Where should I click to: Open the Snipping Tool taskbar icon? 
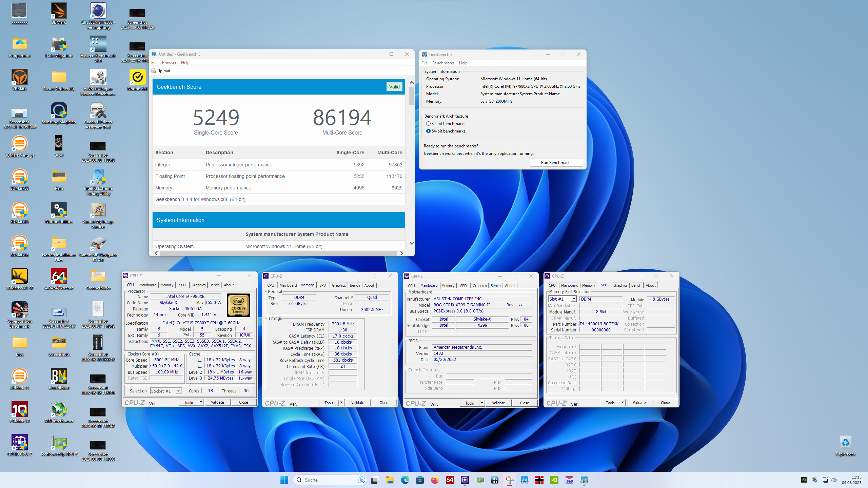[509, 480]
